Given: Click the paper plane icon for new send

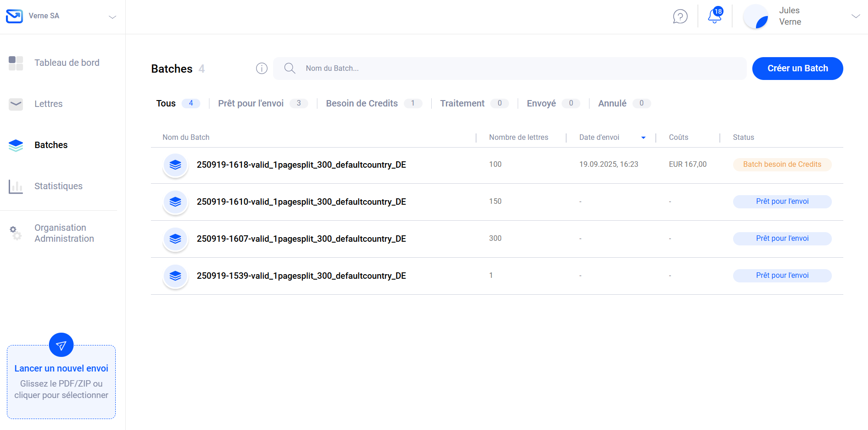Looking at the screenshot, I should click(61, 345).
